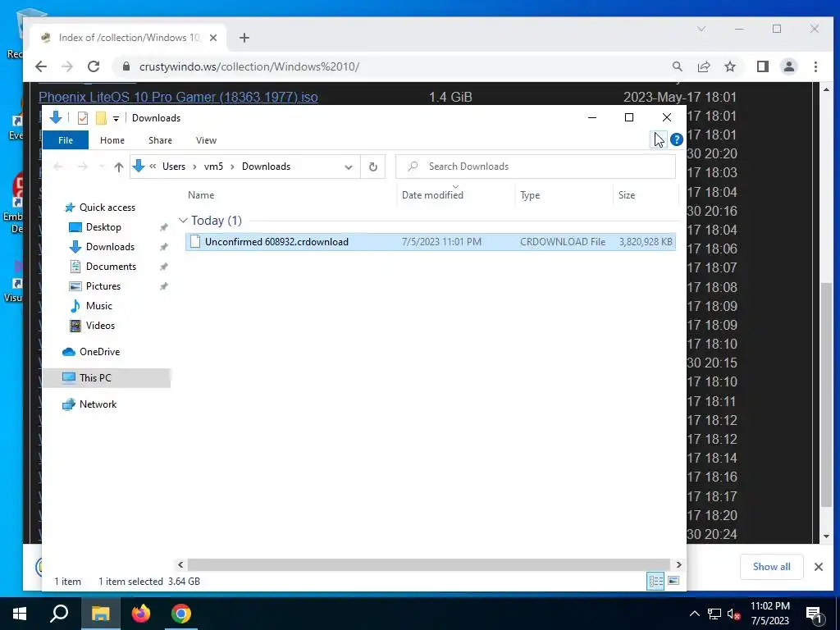Open taskbar Search

(x=59, y=614)
